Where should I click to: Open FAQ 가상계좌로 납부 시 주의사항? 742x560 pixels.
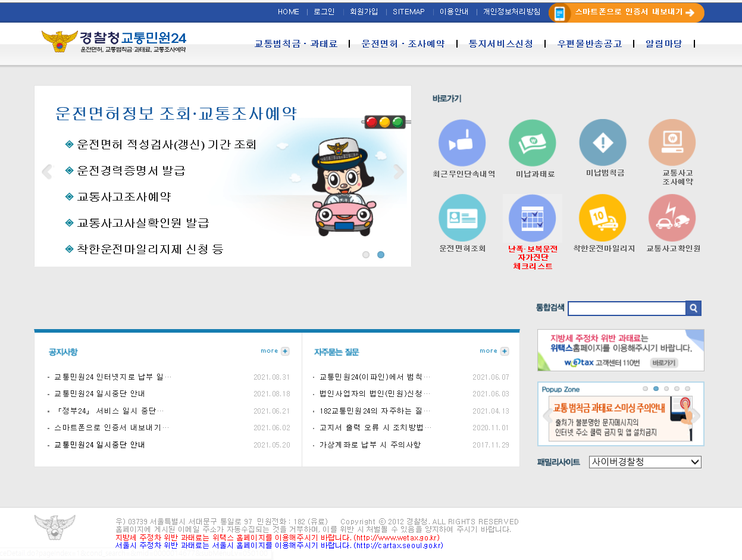[x=370, y=445]
